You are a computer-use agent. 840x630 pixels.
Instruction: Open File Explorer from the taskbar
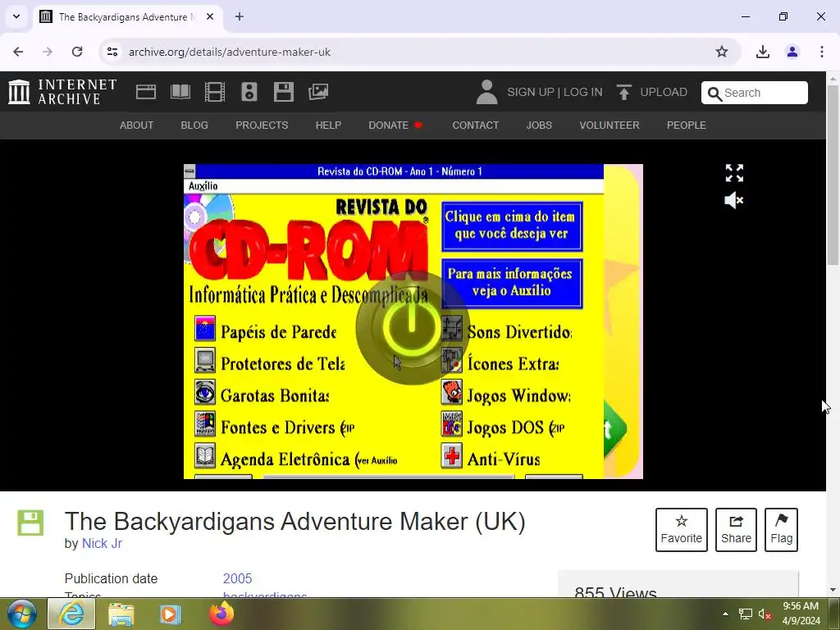pyautogui.click(x=121, y=614)
